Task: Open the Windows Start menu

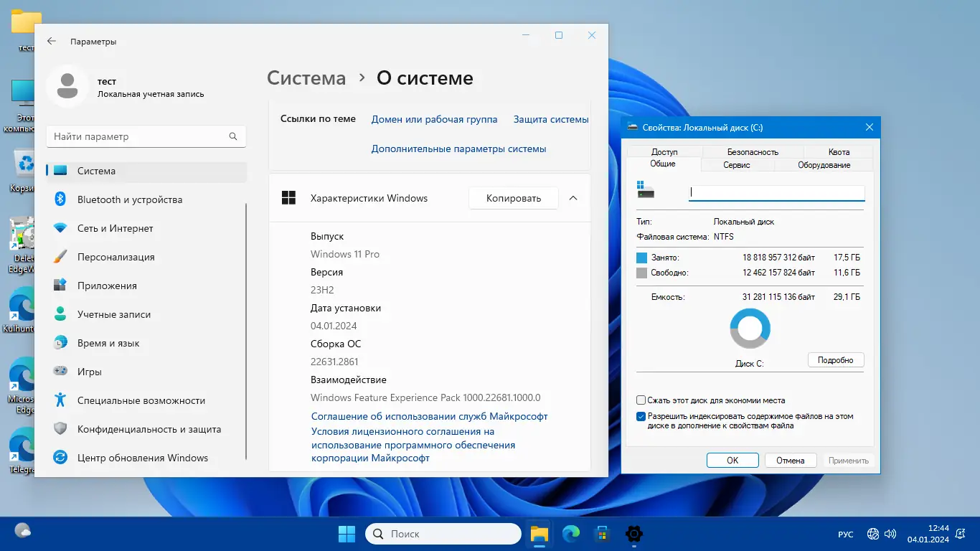Action: coord(347,534)
